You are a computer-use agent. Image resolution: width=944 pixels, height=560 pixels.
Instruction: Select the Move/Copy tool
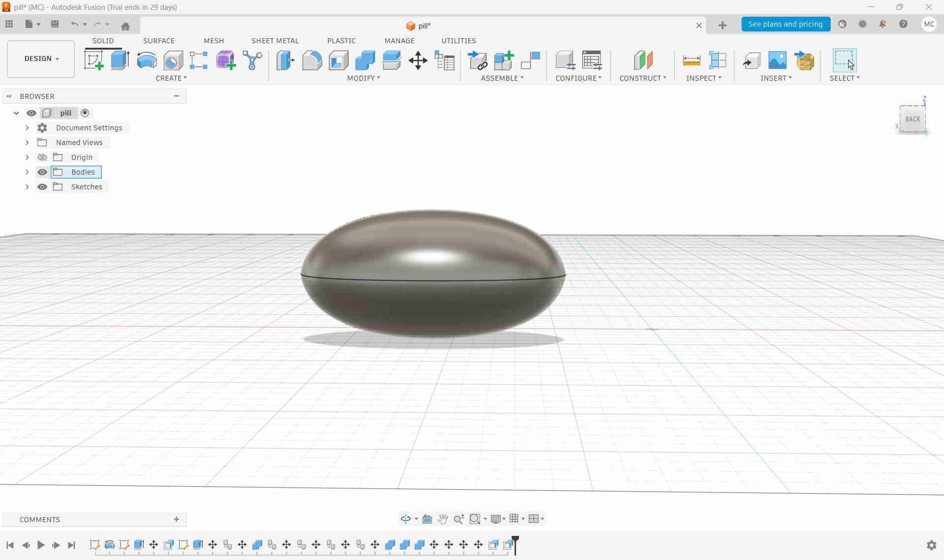pos(418,60)
